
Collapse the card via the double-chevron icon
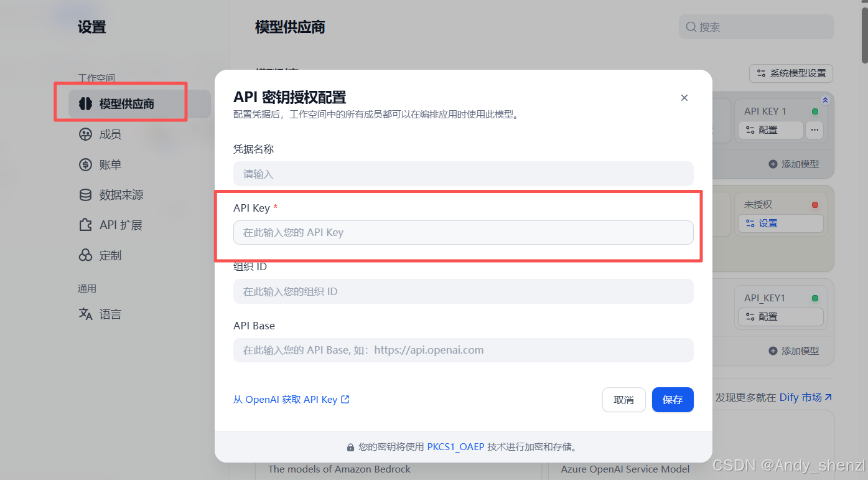[826, 100]
